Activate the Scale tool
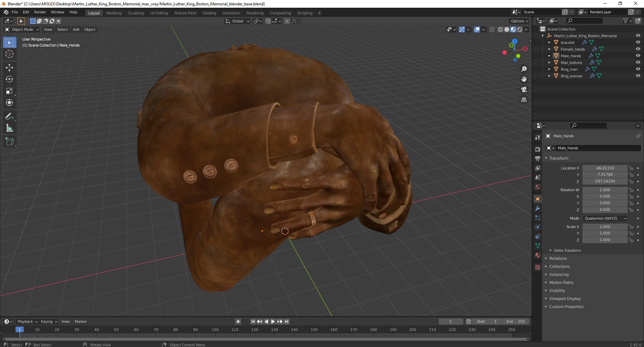Image resolution: width=644 pixels, height=347 pixels. point(9,91)
